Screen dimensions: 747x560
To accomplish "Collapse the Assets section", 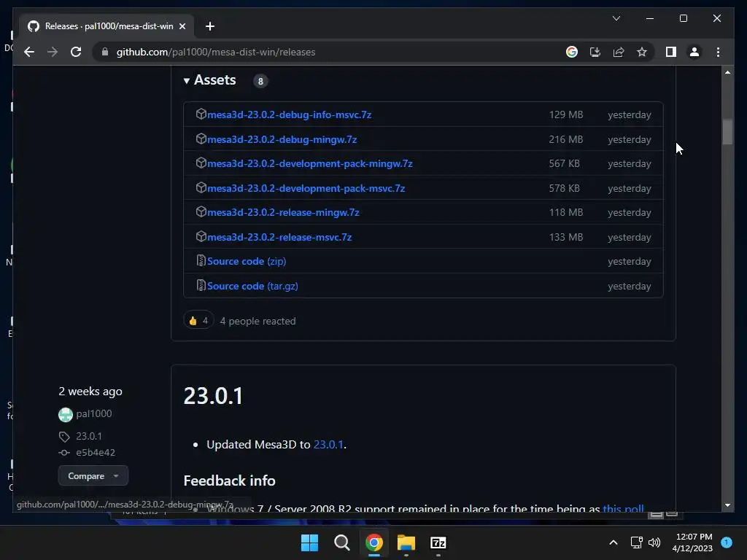I will tap(210, 80).
